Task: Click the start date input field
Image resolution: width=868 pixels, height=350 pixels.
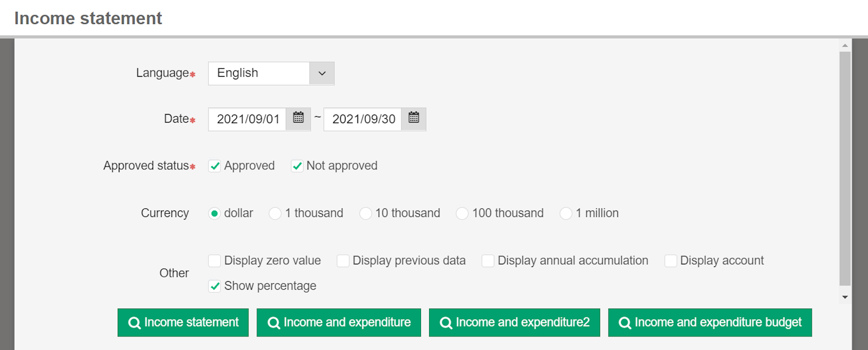Action: (247, 119)
